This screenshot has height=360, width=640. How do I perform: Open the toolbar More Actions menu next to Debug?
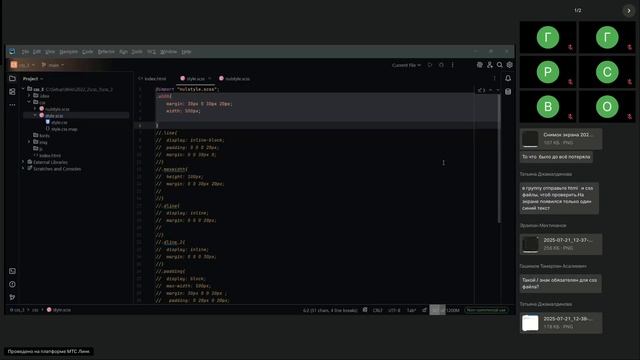[452, 65]
